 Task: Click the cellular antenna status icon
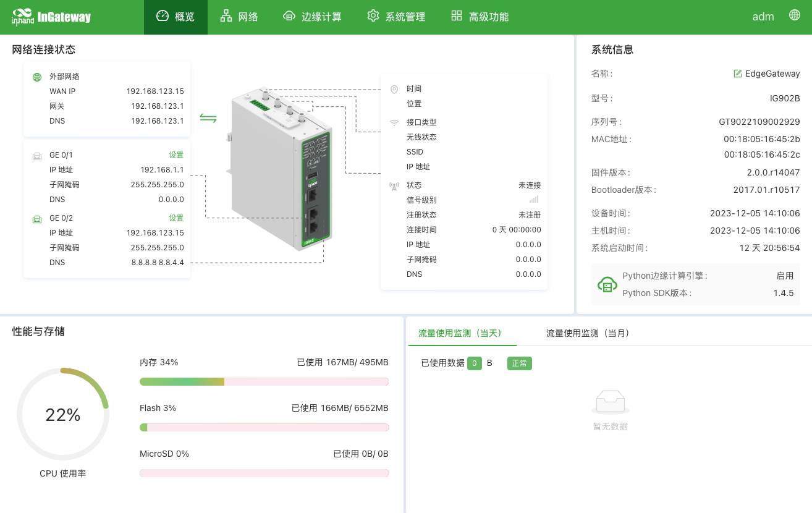[394, 186]
